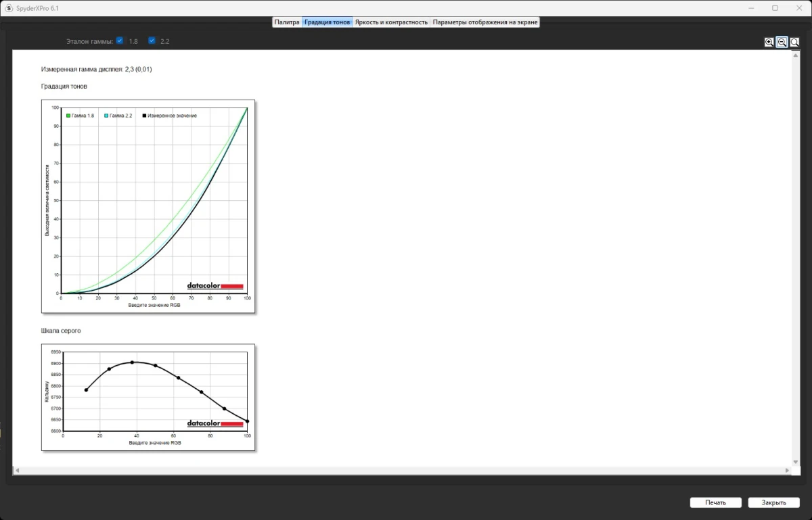Screen dimensions: 812x520
Task: Click the zoom in magnifier icon
Action: point(769,42)
